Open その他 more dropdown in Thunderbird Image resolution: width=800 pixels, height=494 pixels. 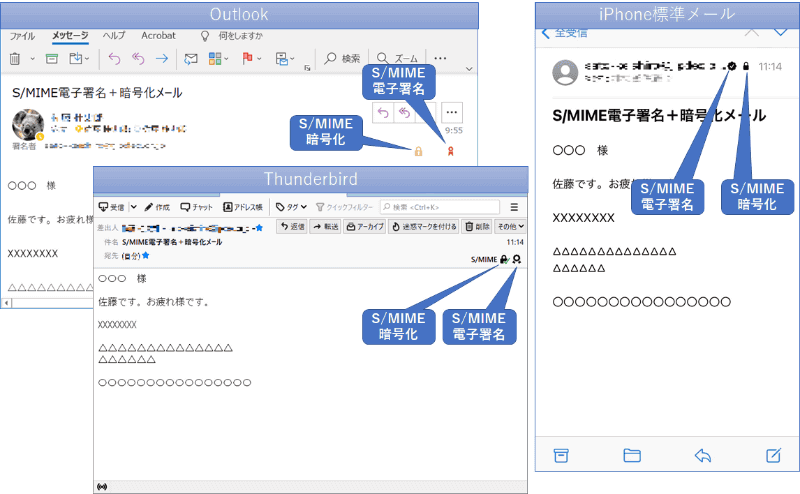point(511,226)
